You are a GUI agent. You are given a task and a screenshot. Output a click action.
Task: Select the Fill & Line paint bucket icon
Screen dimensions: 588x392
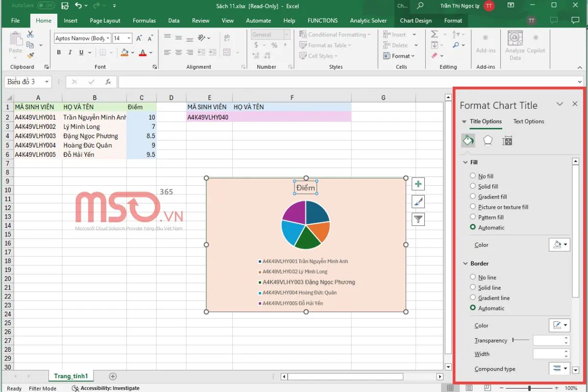(468, 141)
